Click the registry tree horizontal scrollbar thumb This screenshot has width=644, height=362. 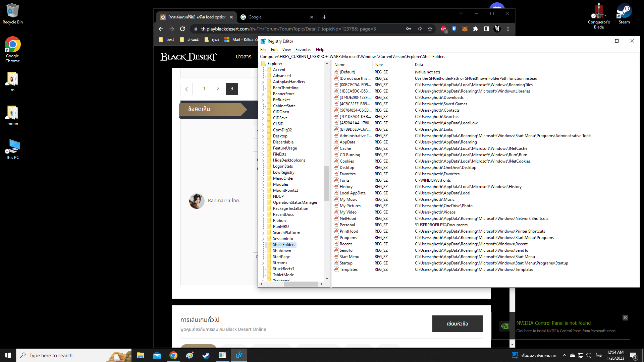pos(301,284)
